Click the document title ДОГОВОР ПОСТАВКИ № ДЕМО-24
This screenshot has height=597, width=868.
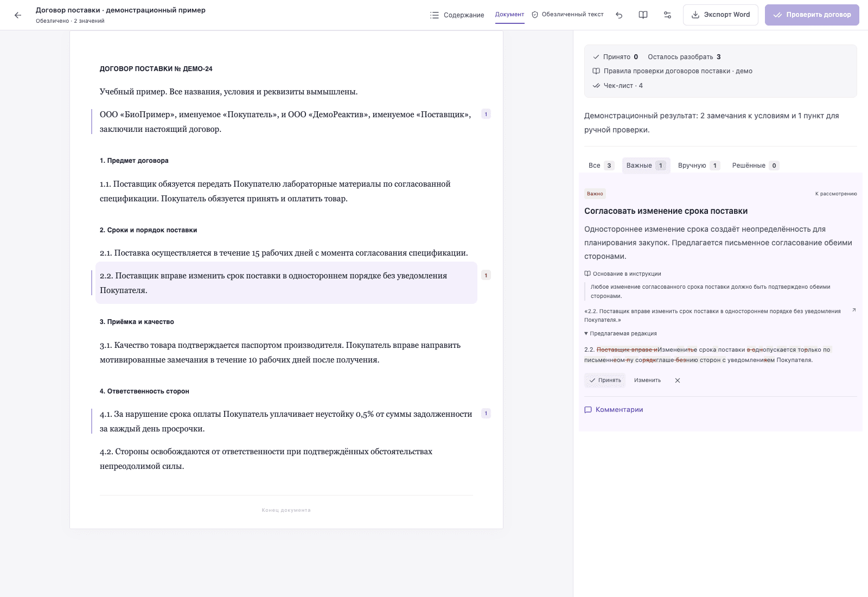pyautogui.click(x=156, y=69)
